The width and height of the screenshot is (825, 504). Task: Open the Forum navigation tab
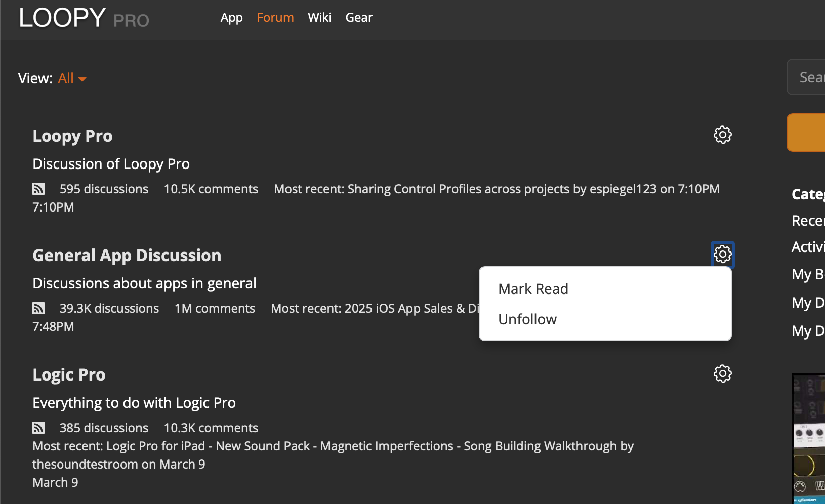275,18
